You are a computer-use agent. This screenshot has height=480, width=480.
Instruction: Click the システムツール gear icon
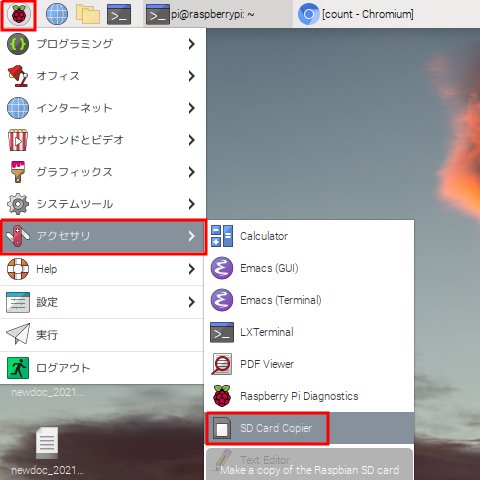(18, 204)
